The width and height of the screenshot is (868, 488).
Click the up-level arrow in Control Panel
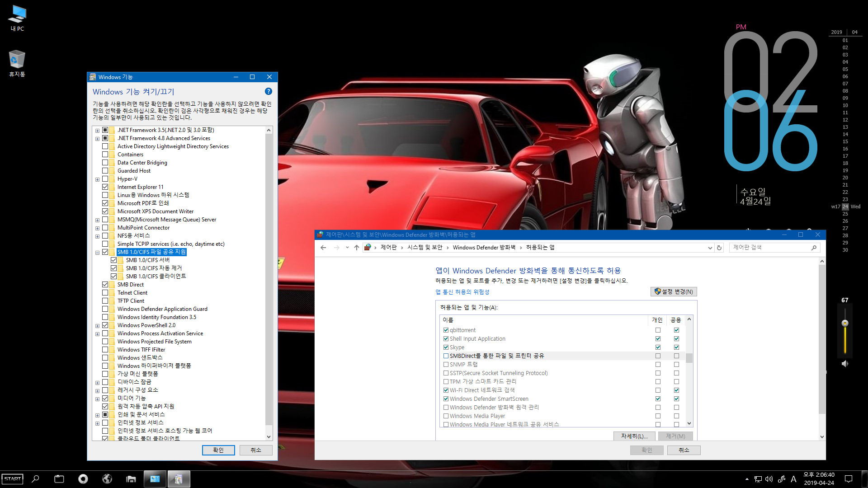pos(357,248)
